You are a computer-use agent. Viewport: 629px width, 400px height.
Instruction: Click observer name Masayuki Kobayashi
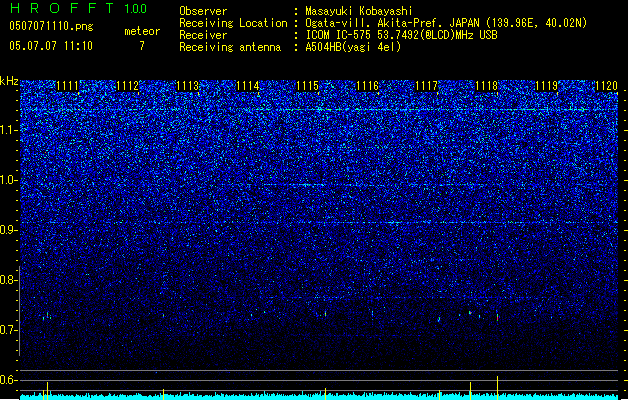359,11
